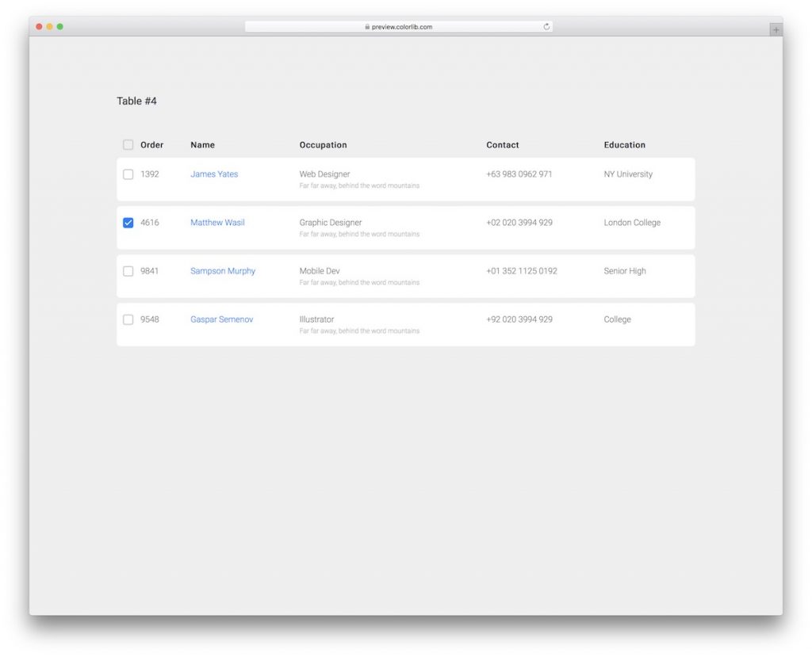Click the Name column header
This screenshot has width=812, height=657.
(x=202, y=145)
